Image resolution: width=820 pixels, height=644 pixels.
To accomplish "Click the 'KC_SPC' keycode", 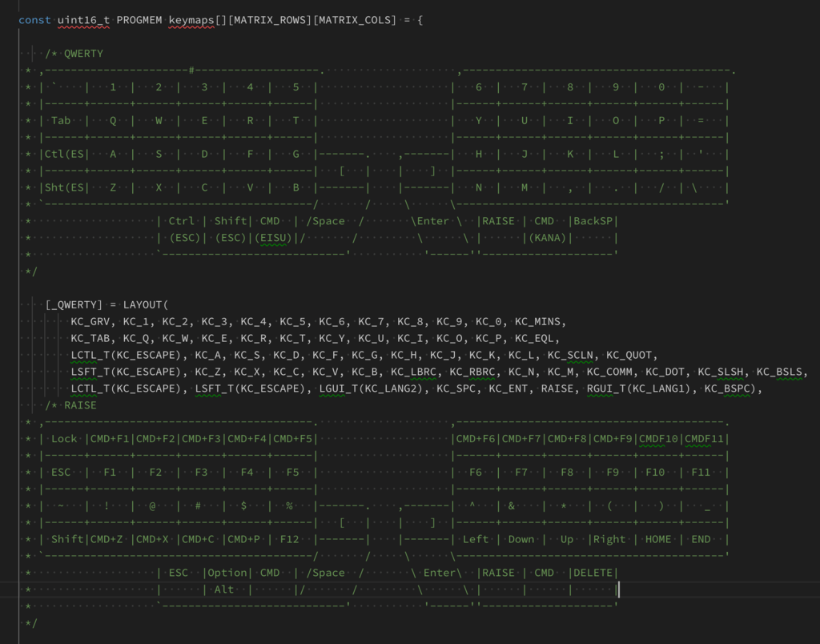I will (x=456, y=388).
